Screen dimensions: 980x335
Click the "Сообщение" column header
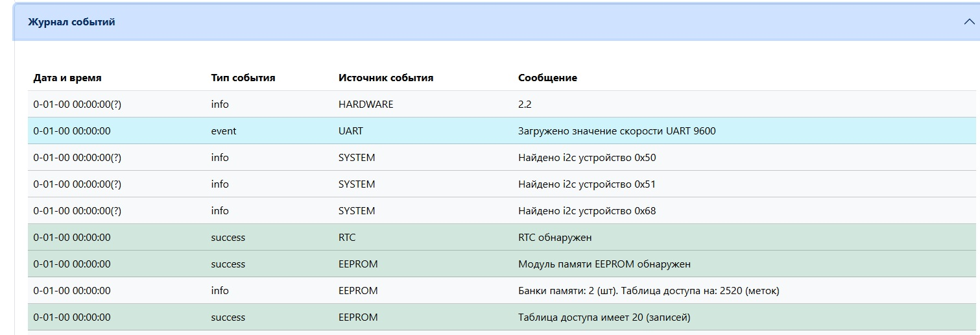click(x=547, y=78)
